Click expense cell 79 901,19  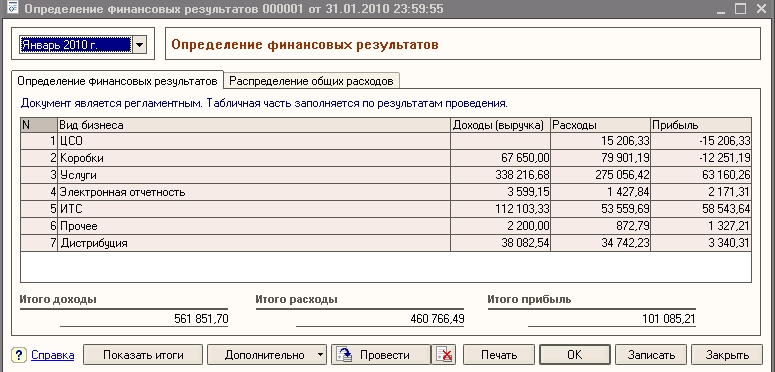click(601, 158)
